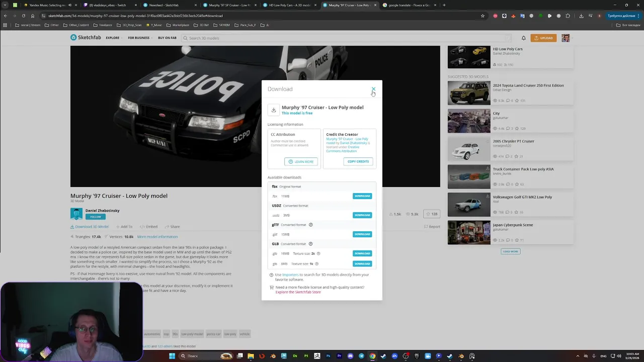This screenshot has height=362, width=644.
Task: Close the Download dialog with the X
Action: tap(373, 89)
